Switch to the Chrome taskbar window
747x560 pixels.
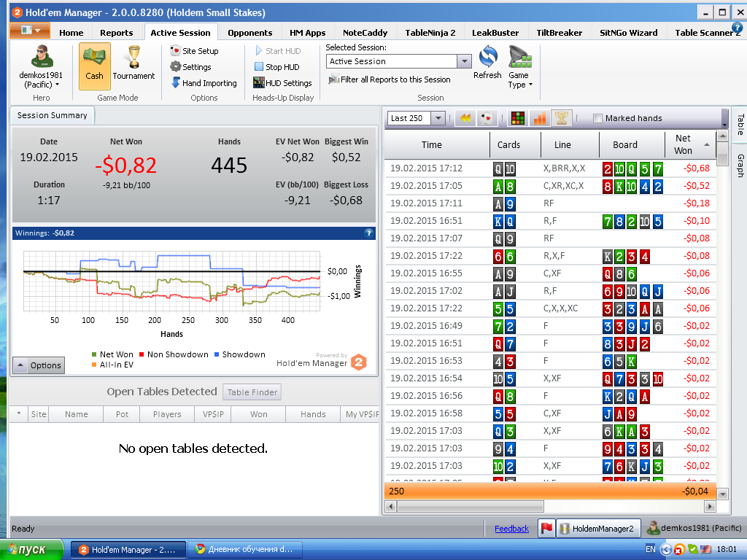coord(244,550)
